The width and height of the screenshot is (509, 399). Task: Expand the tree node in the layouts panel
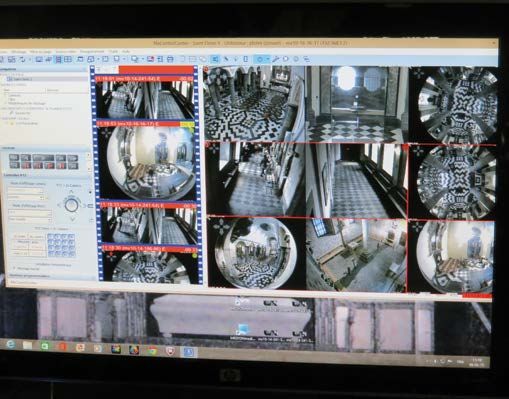(5, 79)
